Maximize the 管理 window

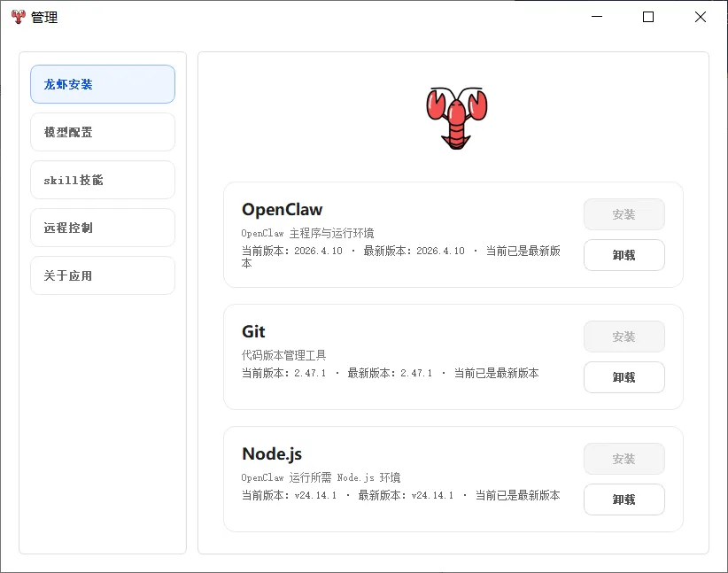pyautogui.click(x=648, y=17)
